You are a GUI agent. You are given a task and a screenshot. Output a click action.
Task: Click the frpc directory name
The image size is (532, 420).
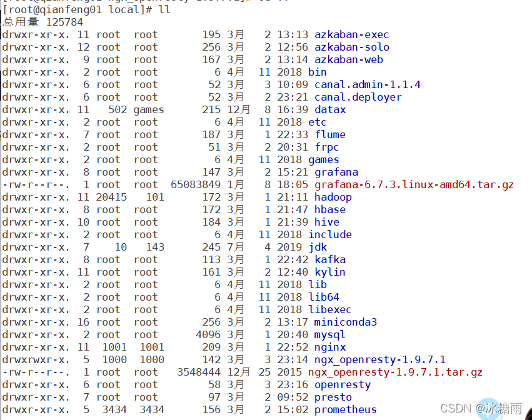coord(327,147)
